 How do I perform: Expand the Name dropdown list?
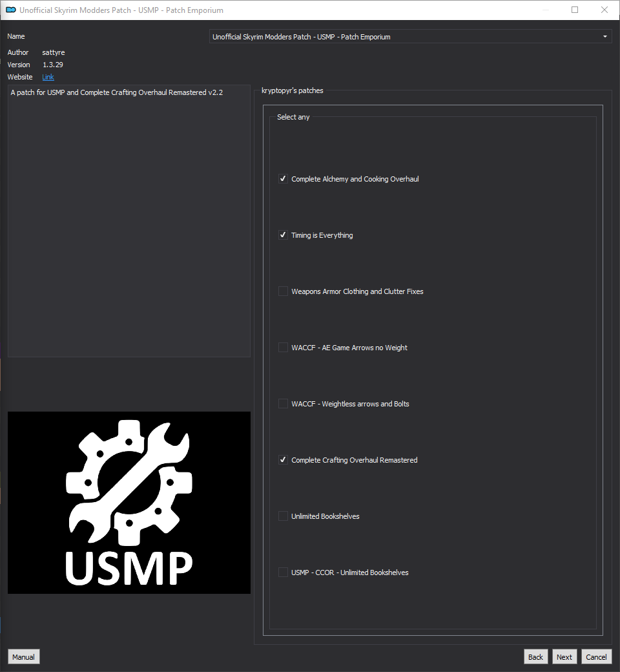click(411, 37)
